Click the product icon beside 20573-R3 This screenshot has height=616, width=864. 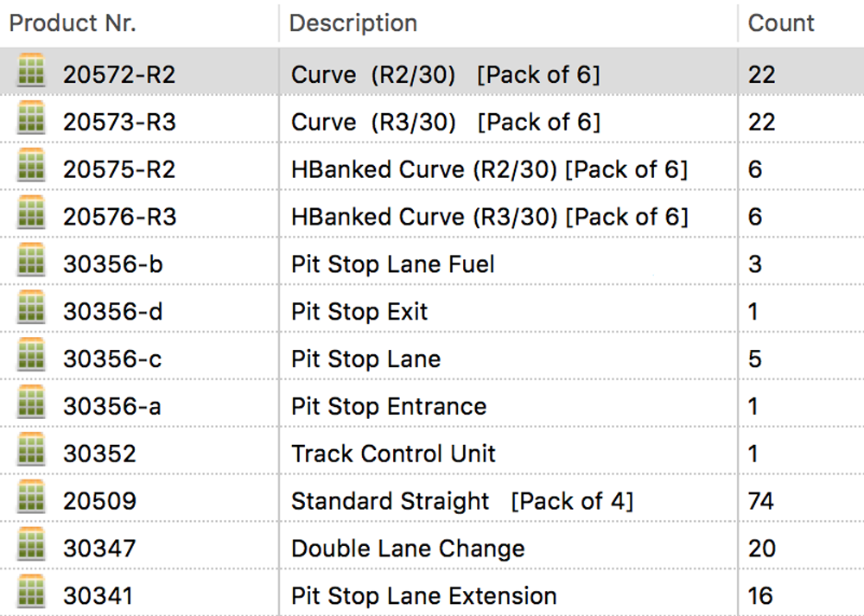(x=30, y=122)
